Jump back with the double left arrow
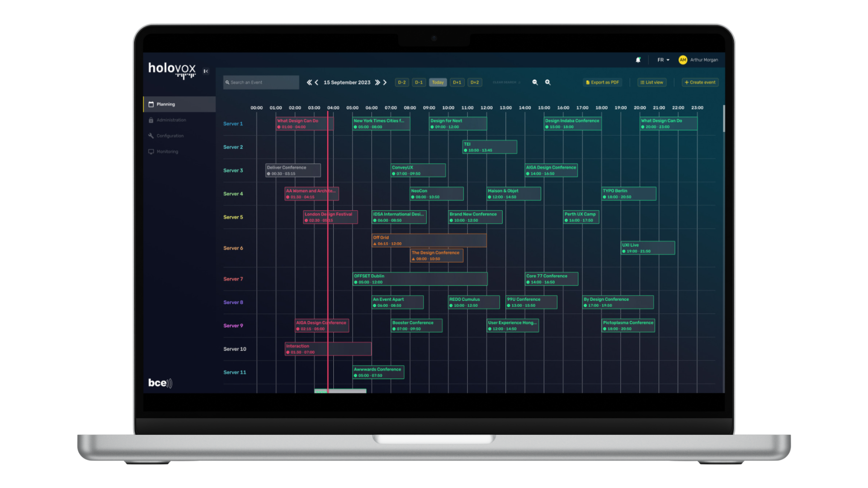Image resolution: width=868 pixels, height=488 pixels. [309, 82]
